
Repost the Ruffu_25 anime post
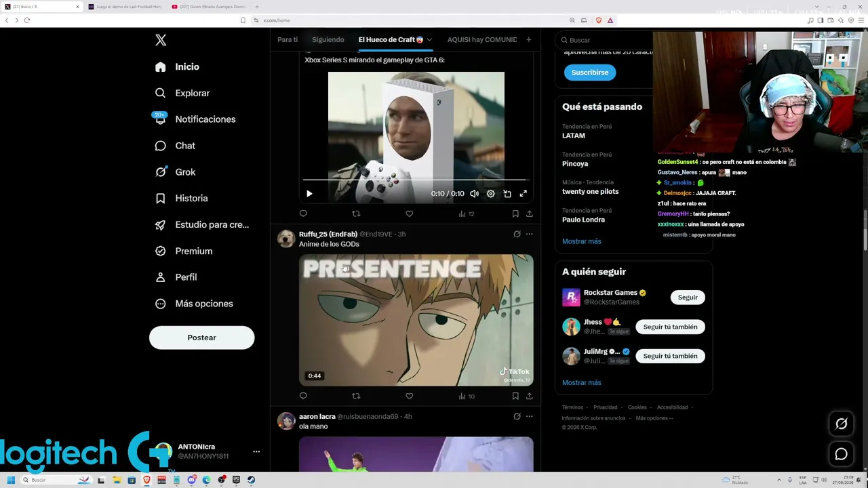[x=356, y=396]
